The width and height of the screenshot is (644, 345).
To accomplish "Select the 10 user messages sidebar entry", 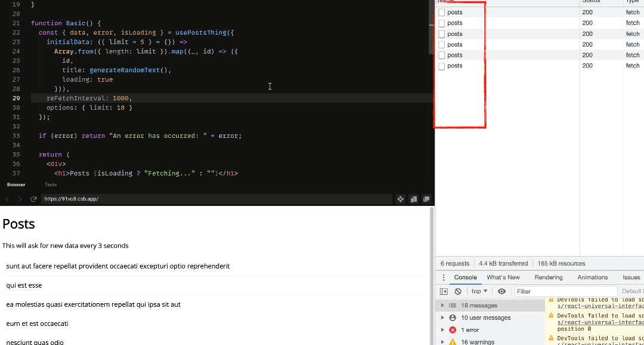I will pyautogui.click(x=490, y=318).
